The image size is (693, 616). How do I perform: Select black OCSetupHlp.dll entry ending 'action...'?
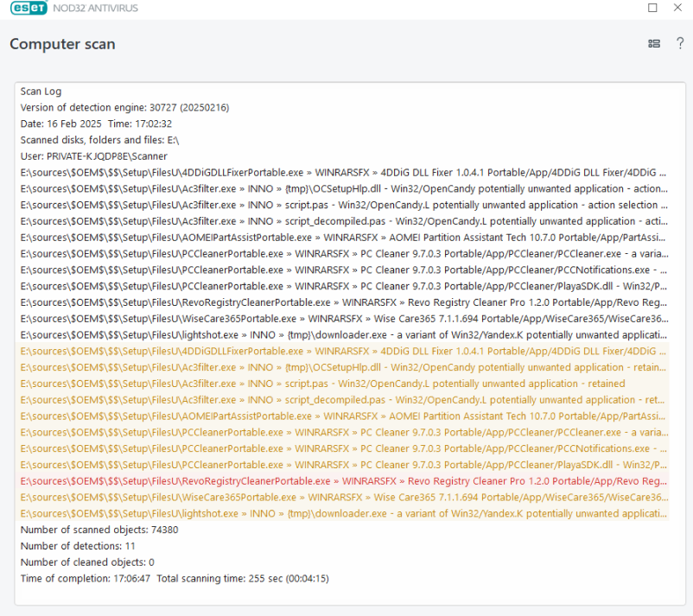[344, 188]
